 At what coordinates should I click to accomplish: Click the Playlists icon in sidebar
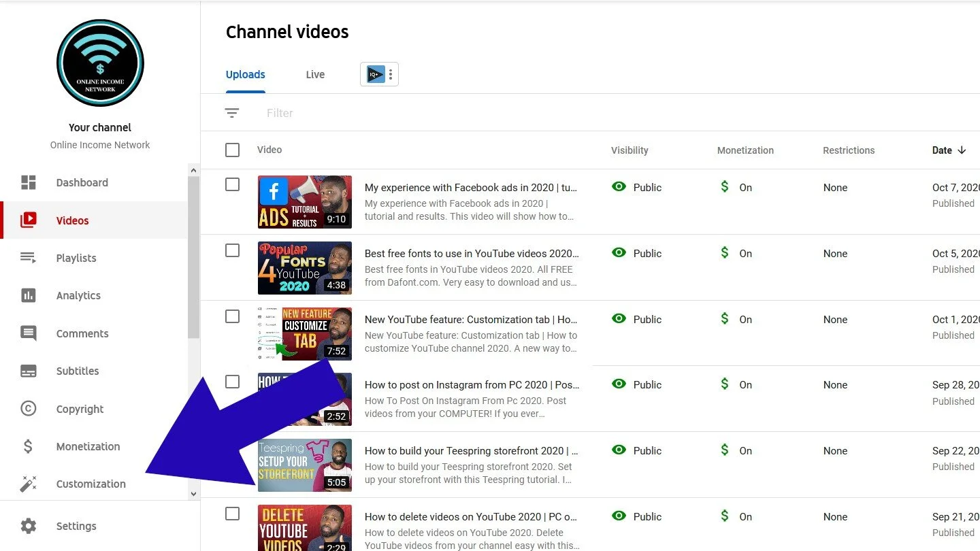coord(29,258)
